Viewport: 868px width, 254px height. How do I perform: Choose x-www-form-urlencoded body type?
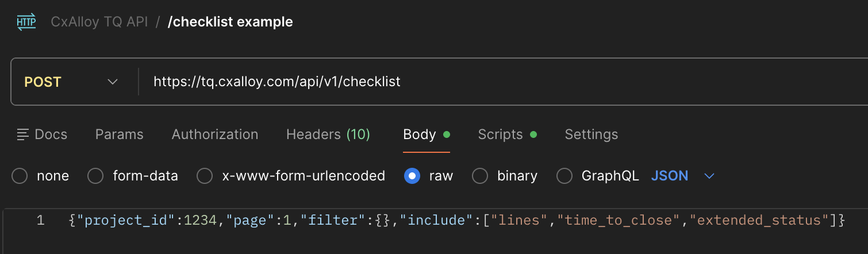pos(205,176)
